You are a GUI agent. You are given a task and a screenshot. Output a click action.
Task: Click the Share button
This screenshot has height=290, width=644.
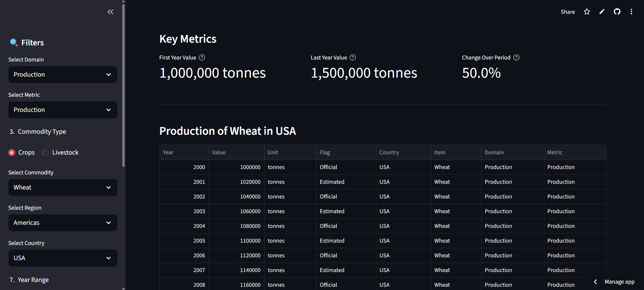coord(568,12)
